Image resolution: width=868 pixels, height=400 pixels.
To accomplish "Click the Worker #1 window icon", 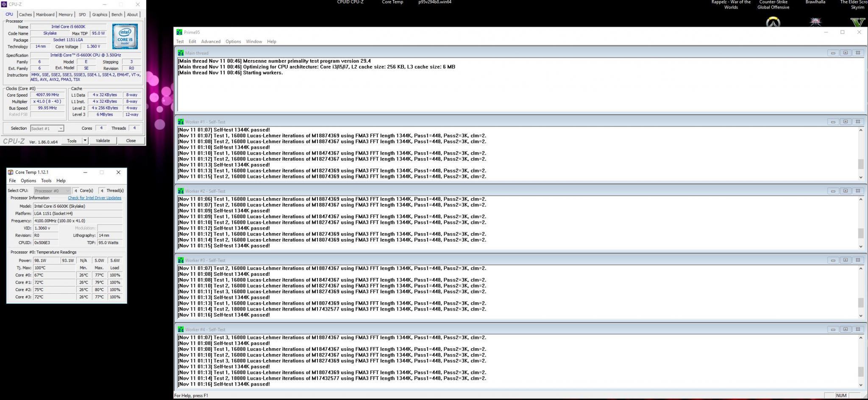I will 181,122.
